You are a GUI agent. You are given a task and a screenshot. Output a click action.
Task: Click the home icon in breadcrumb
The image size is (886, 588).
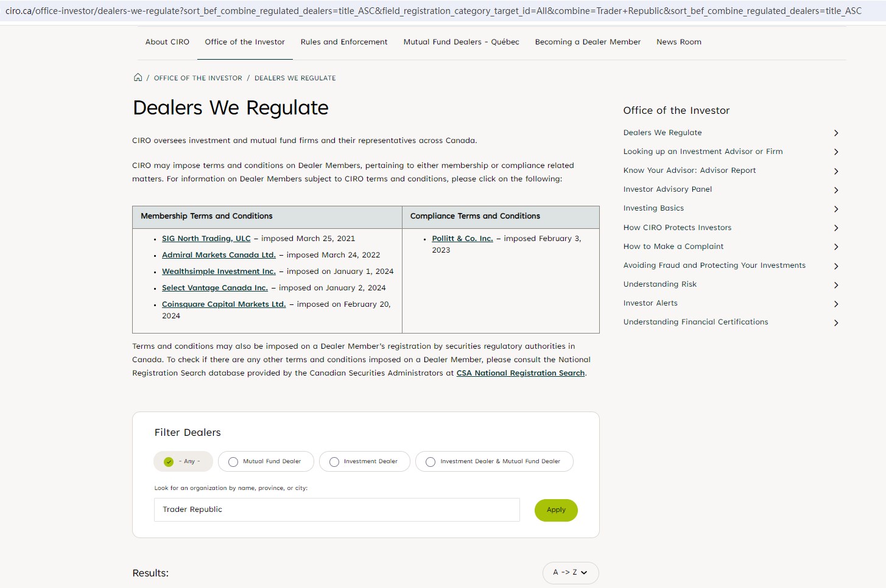coord(138,77)
